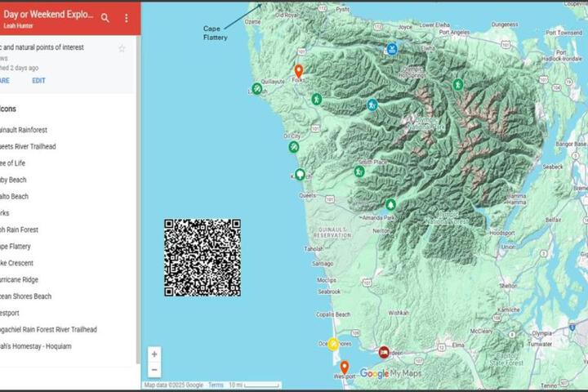
Task: Open the search magnifier in red header
Action: tap(105, 18)
